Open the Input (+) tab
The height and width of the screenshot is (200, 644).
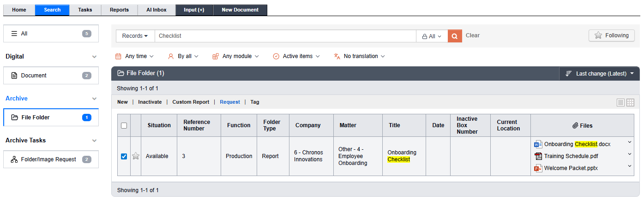pos(194,10)
